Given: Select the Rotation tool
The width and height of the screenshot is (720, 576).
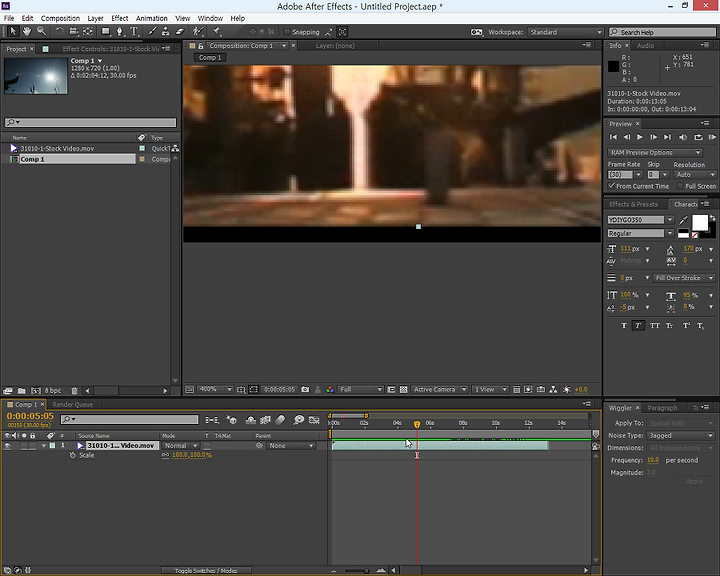Looking at the screenshot, I should click(59, 32).
